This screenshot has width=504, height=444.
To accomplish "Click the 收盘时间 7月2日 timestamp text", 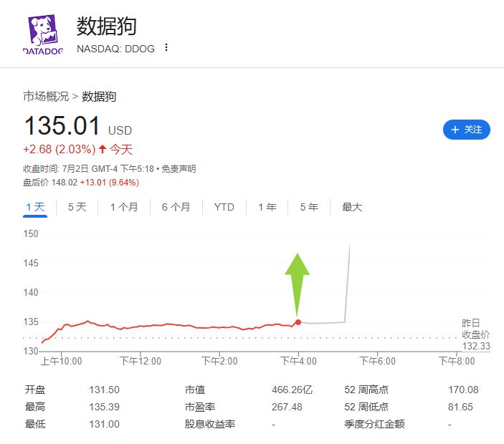I will point(88,169).
